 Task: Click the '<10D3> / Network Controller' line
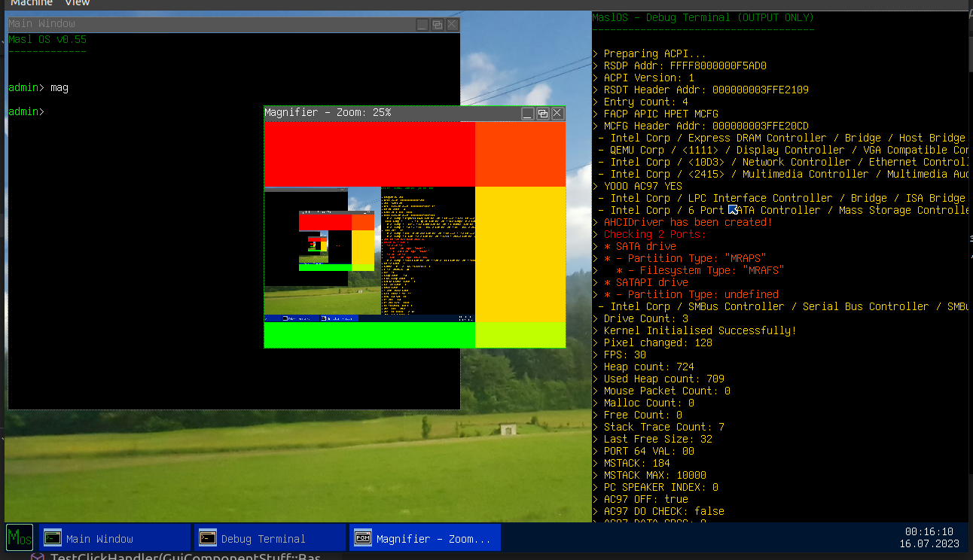click(x=783, y=162)
